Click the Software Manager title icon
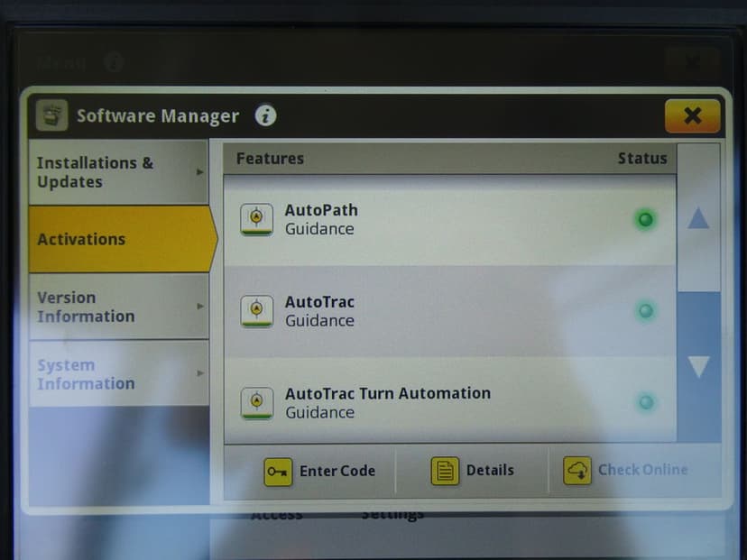747x560 pixels. click(52, 115)
